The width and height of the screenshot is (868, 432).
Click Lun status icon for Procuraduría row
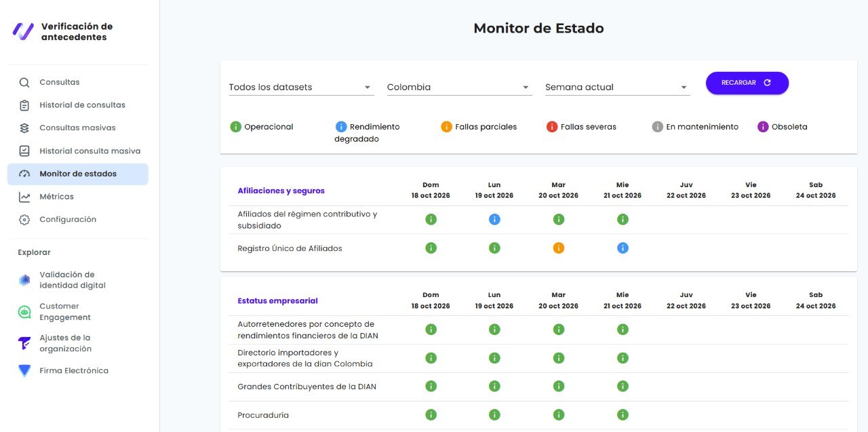[494, 415]
